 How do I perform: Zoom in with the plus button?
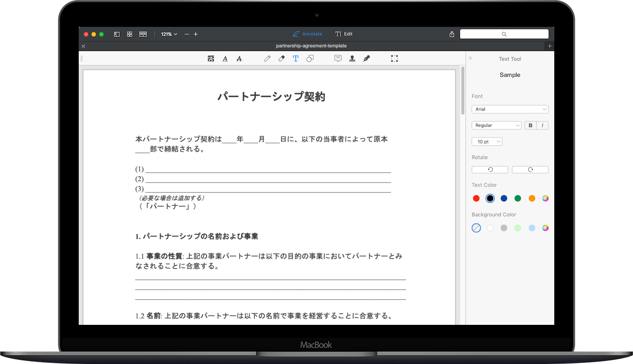196,34
